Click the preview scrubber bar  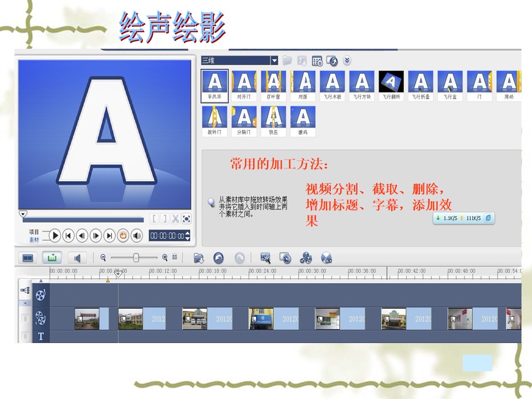pos(83,220)
